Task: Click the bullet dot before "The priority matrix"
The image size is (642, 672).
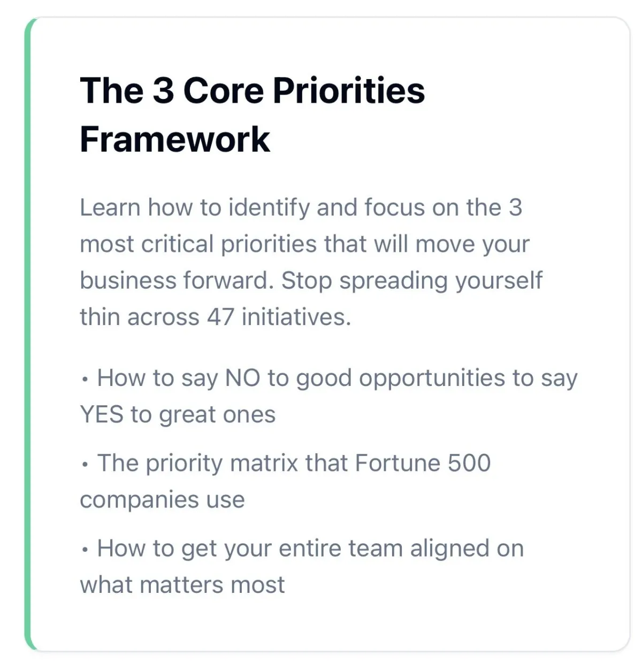Action: coord(85,465)
